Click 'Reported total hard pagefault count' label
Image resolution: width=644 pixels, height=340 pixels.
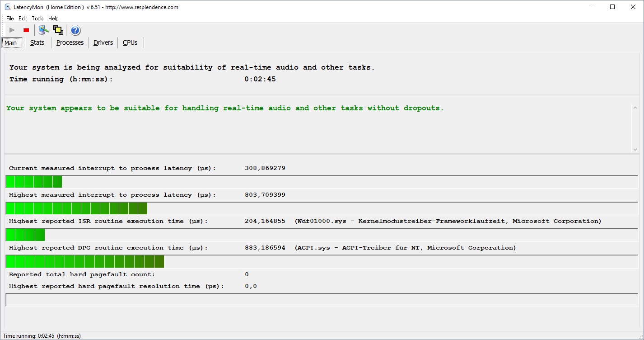pos(82,274)
